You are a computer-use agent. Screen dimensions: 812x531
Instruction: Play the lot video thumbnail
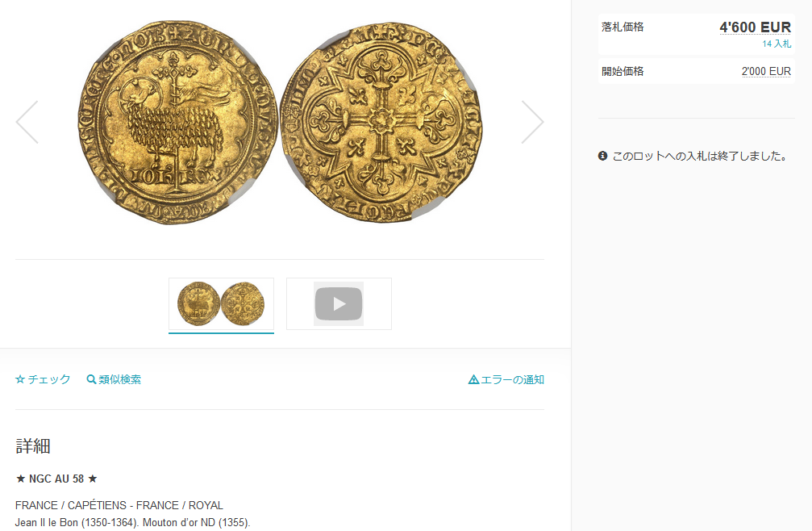click(x=339, y=303)
